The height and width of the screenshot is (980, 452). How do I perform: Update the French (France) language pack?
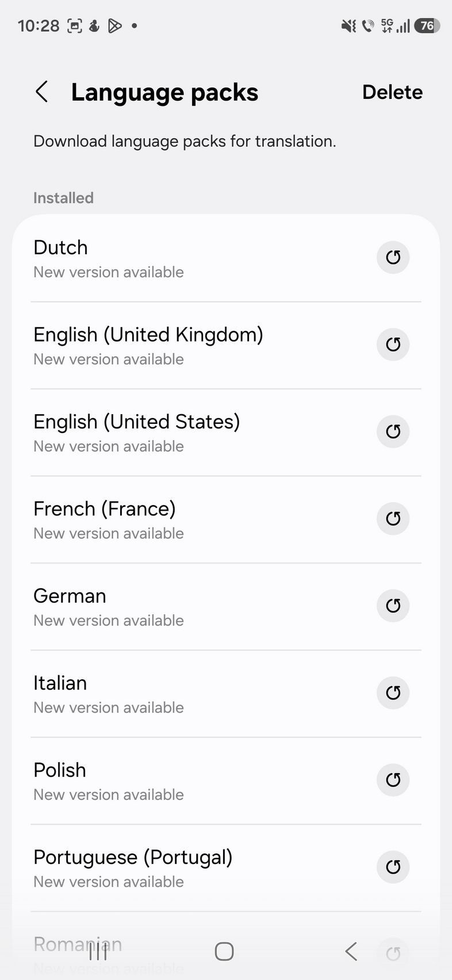(393, 519)
